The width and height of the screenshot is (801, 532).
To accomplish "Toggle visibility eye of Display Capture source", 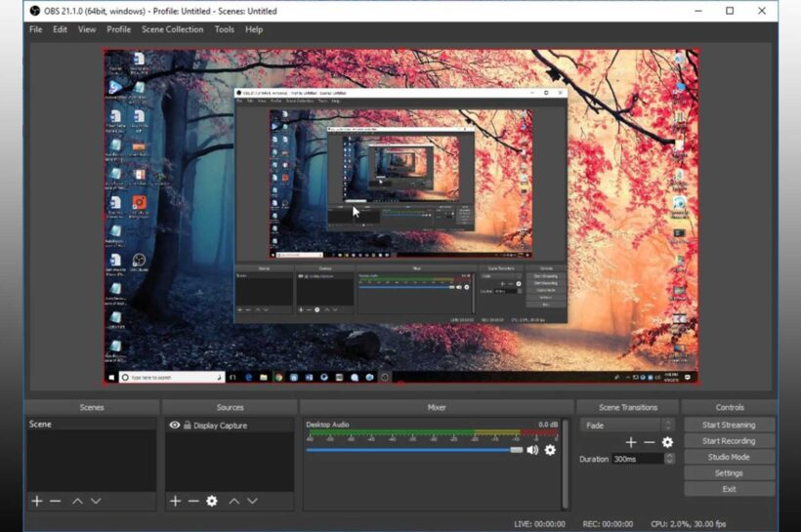I will tap(175, 425).
